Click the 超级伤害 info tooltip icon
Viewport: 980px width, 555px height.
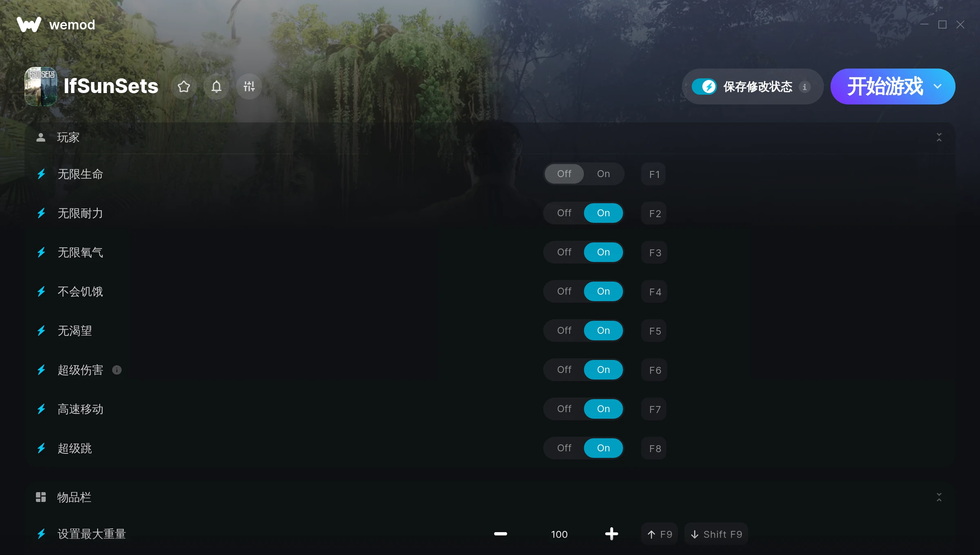click(x=116, y=370)
